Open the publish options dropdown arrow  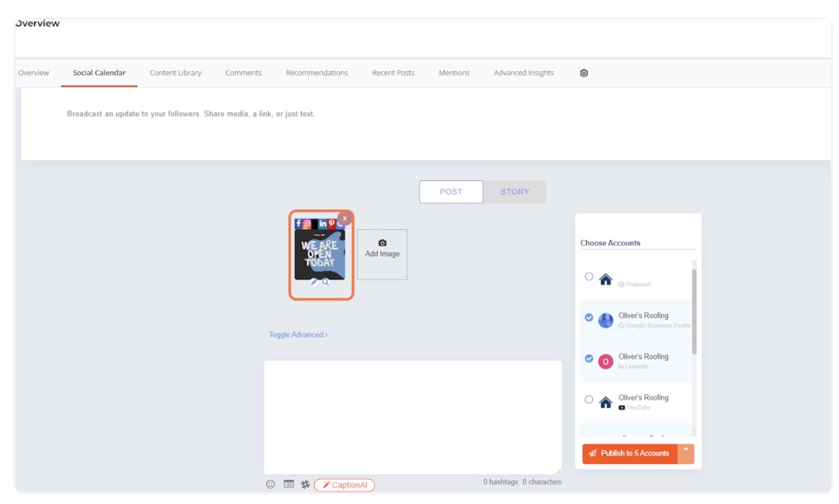[686, 453]
